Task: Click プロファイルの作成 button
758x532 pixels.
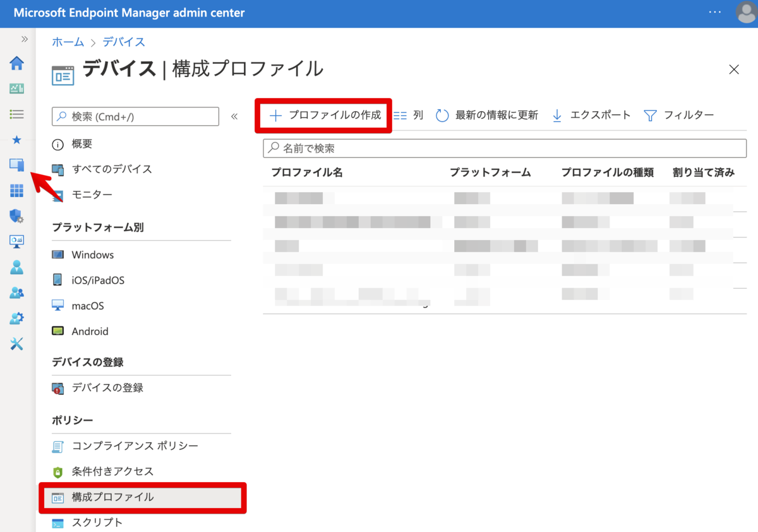Action: click(325, 115)
